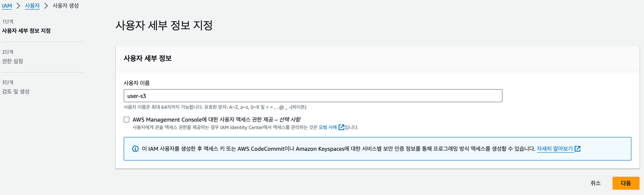Select step 1 사용자 세부 정보 지정
The width and height of the screenshot is (644, 195).
pyautogui.click(x=26, y=31)
